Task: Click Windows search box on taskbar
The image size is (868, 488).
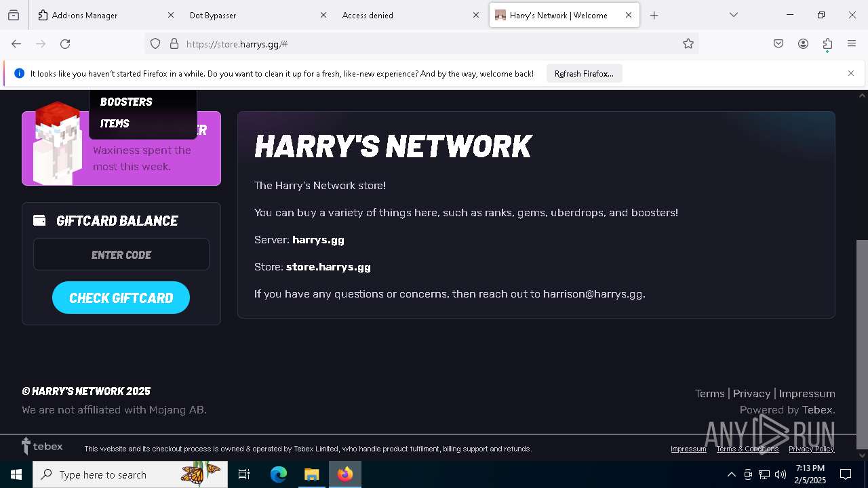Action: 130,474
